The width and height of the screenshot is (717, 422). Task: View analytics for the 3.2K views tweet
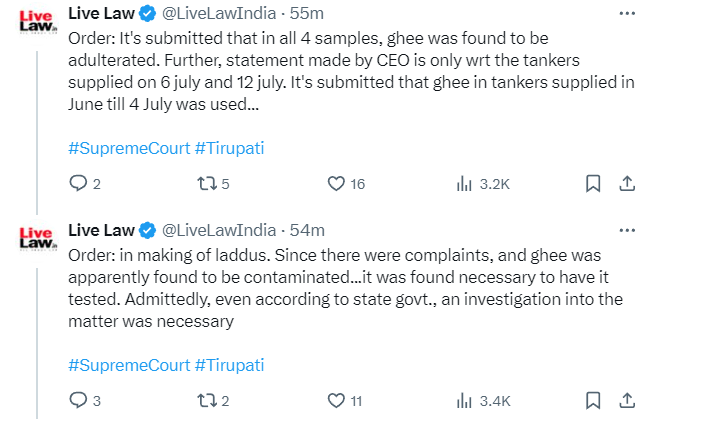click(x=464, y=184)
